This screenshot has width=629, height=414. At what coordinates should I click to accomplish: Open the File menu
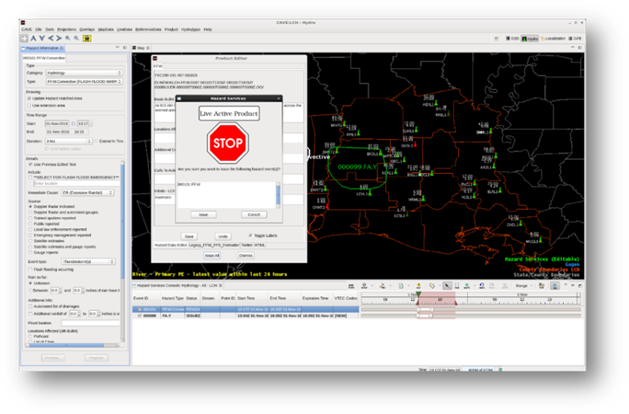coord(39,29)
